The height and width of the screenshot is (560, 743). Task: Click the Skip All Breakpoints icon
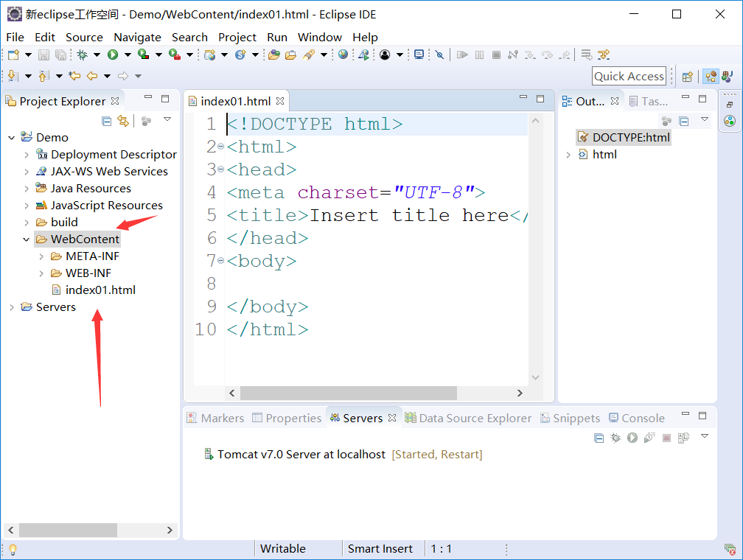coord(440,55)
